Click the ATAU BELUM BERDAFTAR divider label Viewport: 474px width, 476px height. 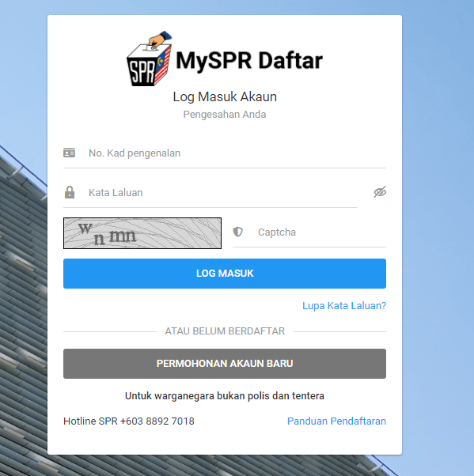pyautogui.click(x=225, y=331)
